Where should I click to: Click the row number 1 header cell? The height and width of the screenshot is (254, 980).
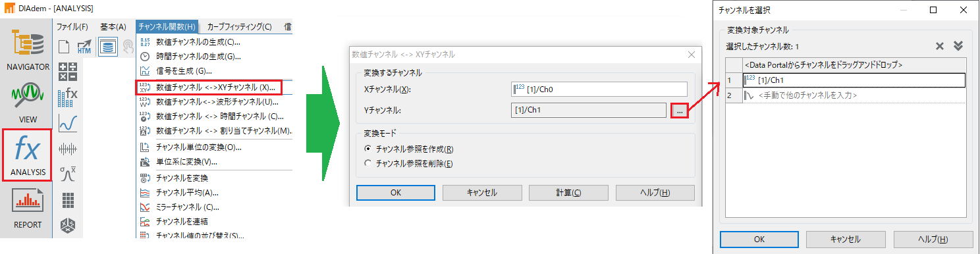[x=733, y=80]
